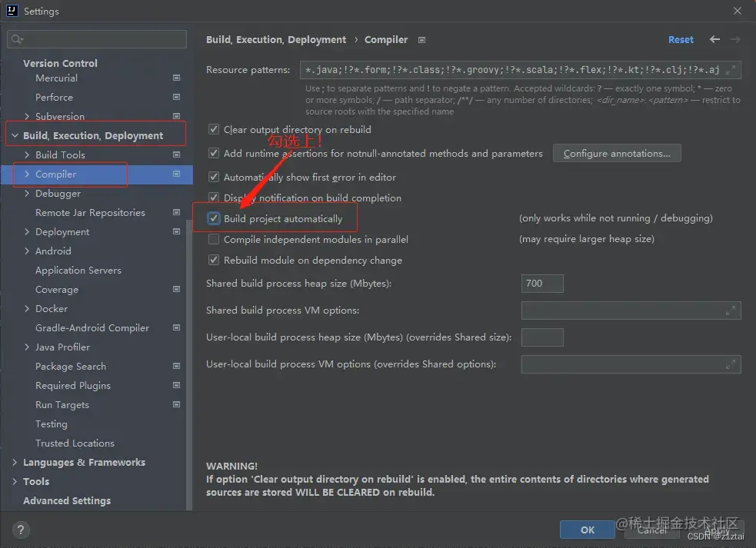Click the project-level icon beside Perforce
This screenshot has width=756, height=548.
click(176, 97)
